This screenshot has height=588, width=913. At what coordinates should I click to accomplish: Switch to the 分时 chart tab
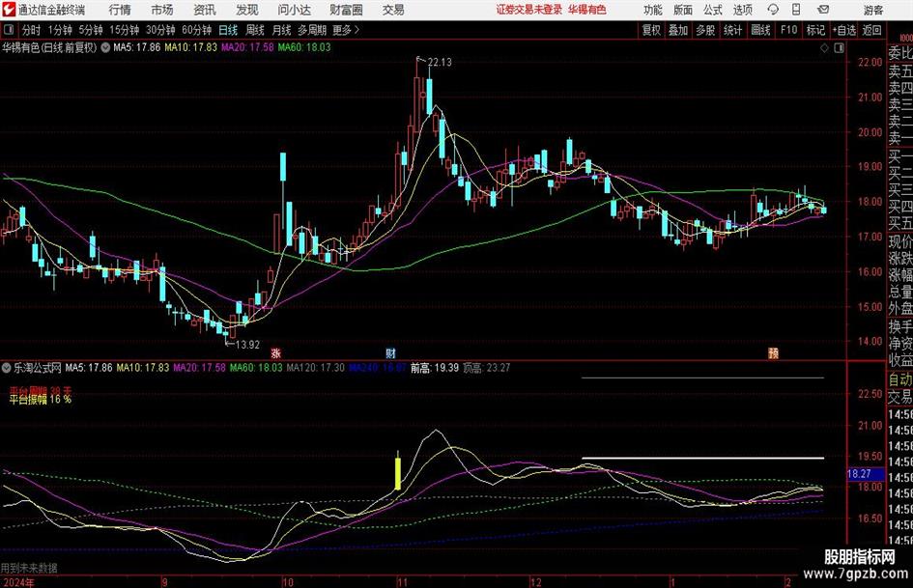[31, 30]
